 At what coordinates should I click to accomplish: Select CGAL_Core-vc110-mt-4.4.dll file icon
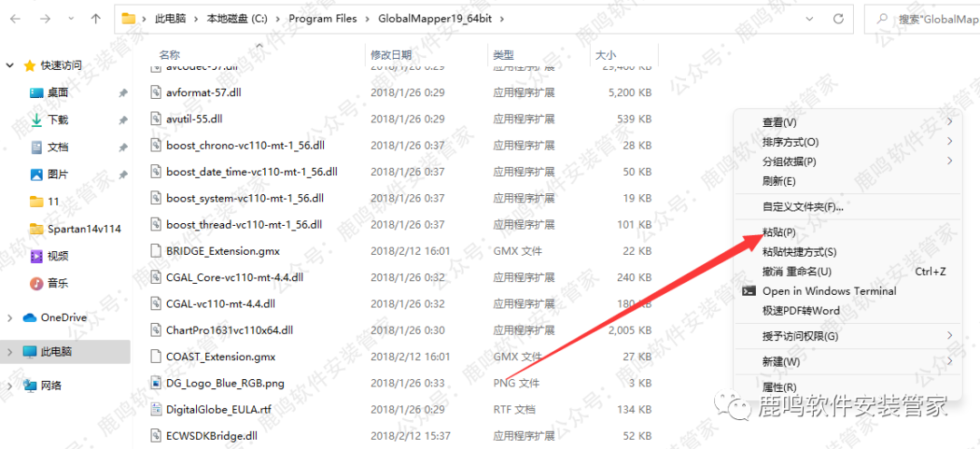(156, 278)
